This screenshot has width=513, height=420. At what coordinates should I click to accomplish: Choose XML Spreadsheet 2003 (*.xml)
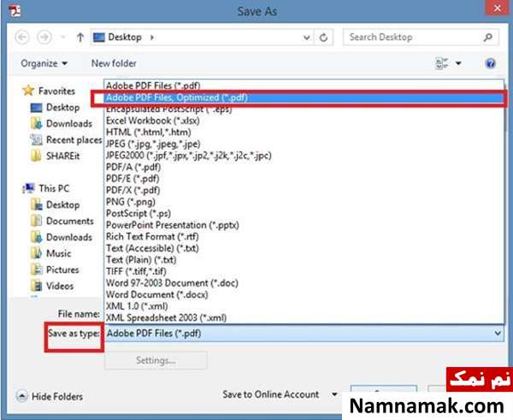304,318
